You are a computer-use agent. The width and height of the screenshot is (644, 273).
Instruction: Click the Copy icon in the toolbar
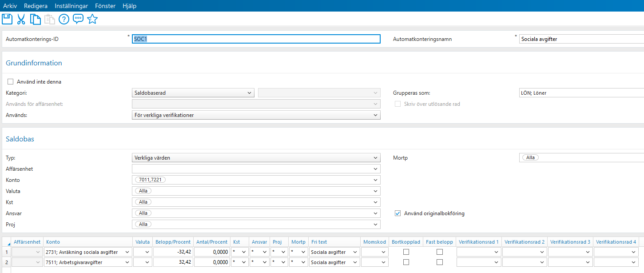(35, 19)
